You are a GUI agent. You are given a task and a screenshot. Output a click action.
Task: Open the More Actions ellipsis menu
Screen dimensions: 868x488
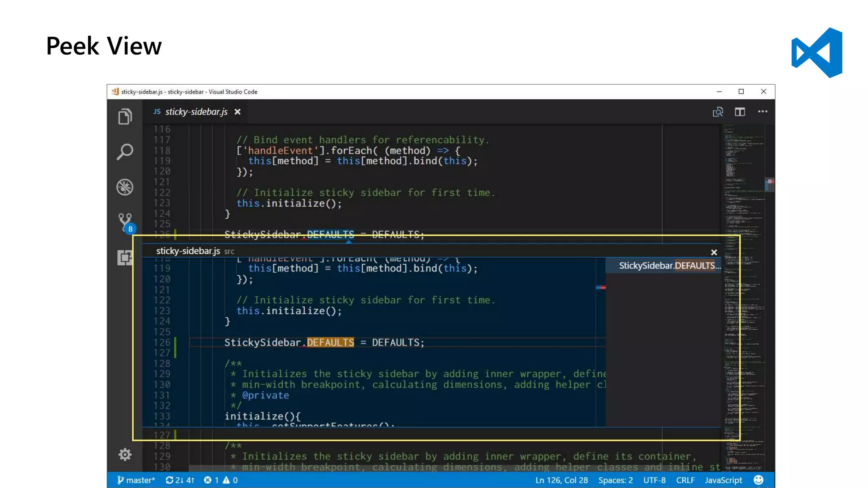click(762, 111)
